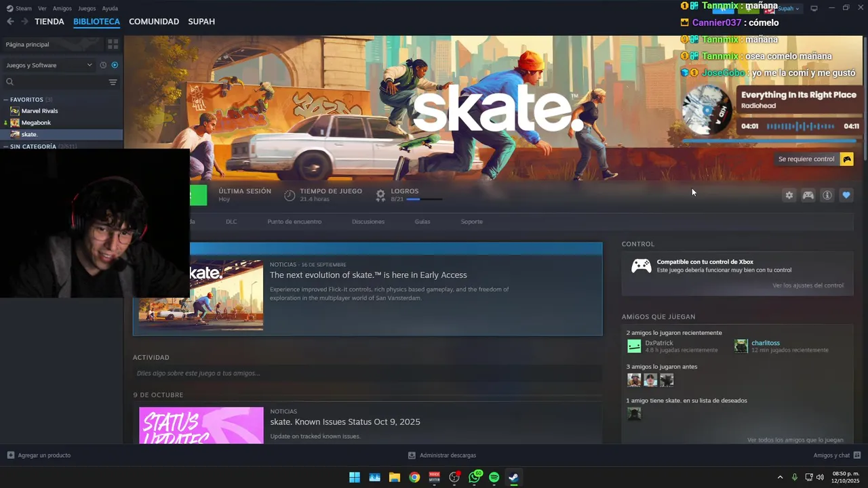Click the achievements progress bar
Viewport: 868px width, 488px height.
(x=424, y=199)
